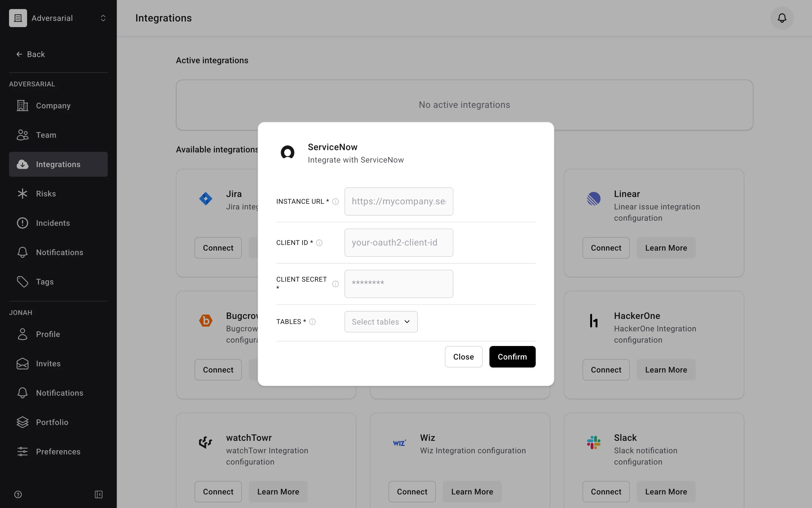Open the Company section
The image size is (812, 508).
[58, 106]
